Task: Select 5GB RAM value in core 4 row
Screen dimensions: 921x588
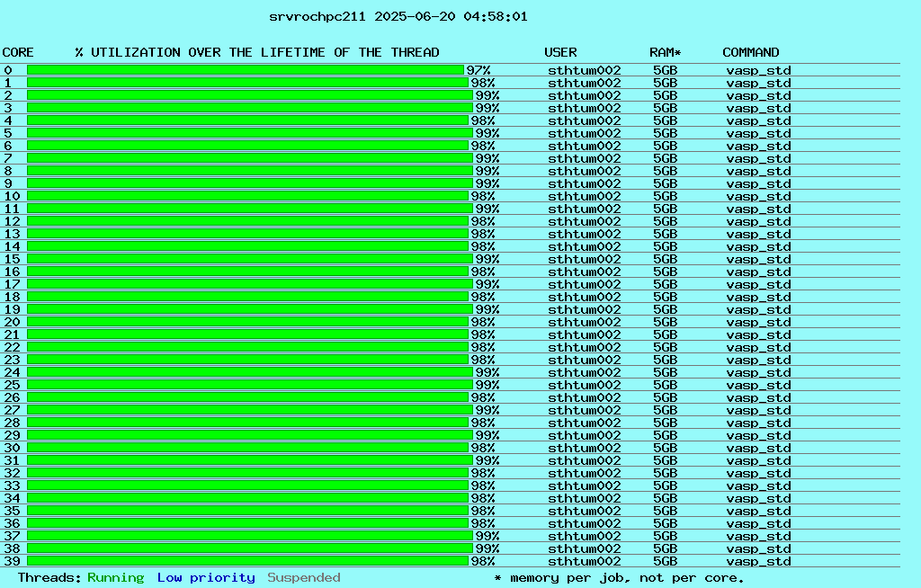Action: (x=665, y=120)
